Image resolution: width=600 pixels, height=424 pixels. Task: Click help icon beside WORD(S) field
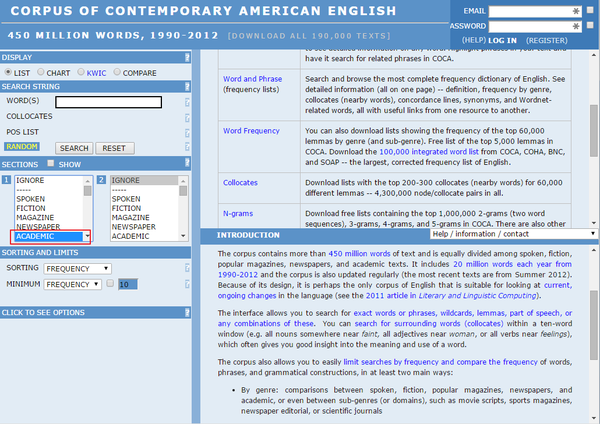[x=187, y=102]
